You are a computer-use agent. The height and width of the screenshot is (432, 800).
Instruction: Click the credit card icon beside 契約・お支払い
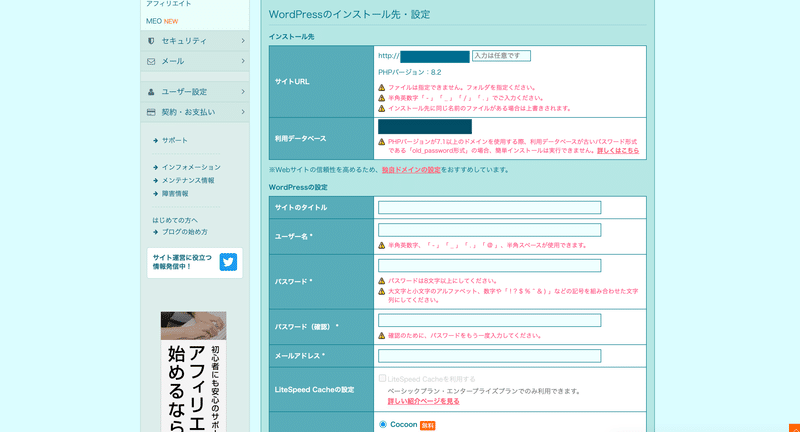pyautogui.click(x=151, y=112)
